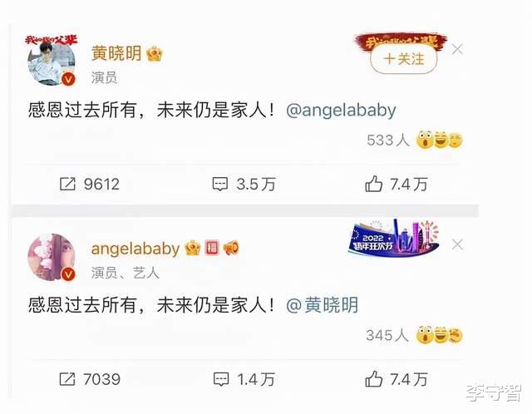Open the @黄晓明 mention link
Screen dimensions: 532x414
(322, 305)
